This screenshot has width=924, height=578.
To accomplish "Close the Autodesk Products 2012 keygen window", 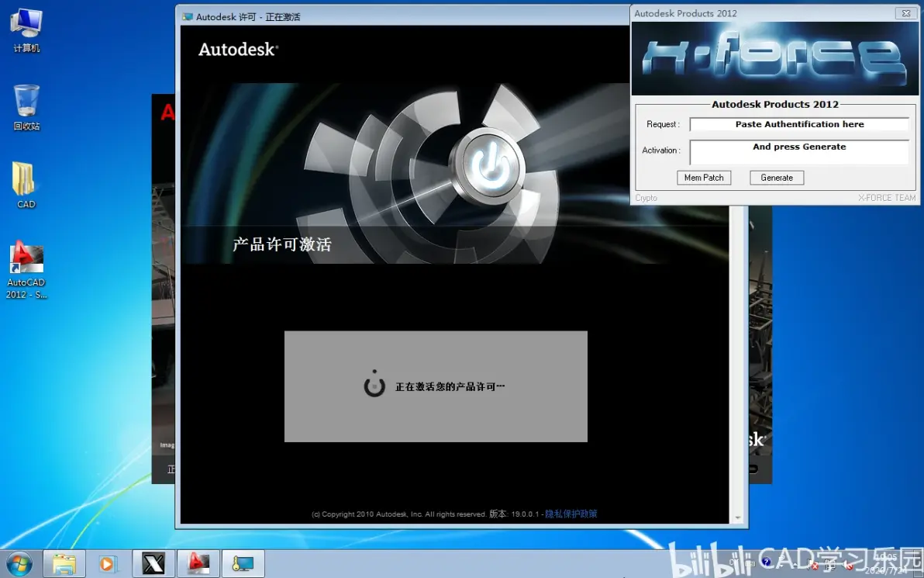I will [906, 13].
